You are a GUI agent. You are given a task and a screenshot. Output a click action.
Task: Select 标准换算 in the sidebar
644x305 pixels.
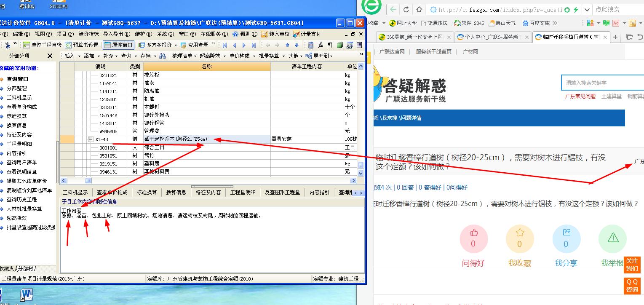[16, 116]
